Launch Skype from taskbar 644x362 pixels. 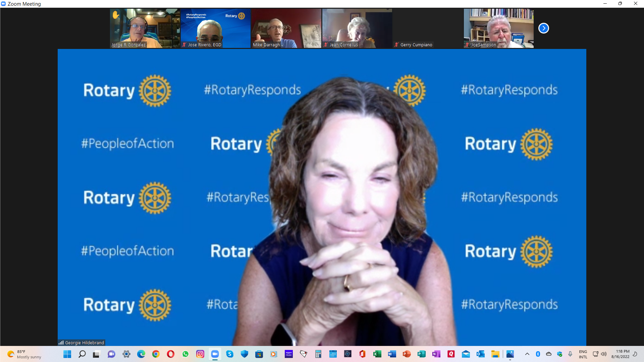(230, 354)
